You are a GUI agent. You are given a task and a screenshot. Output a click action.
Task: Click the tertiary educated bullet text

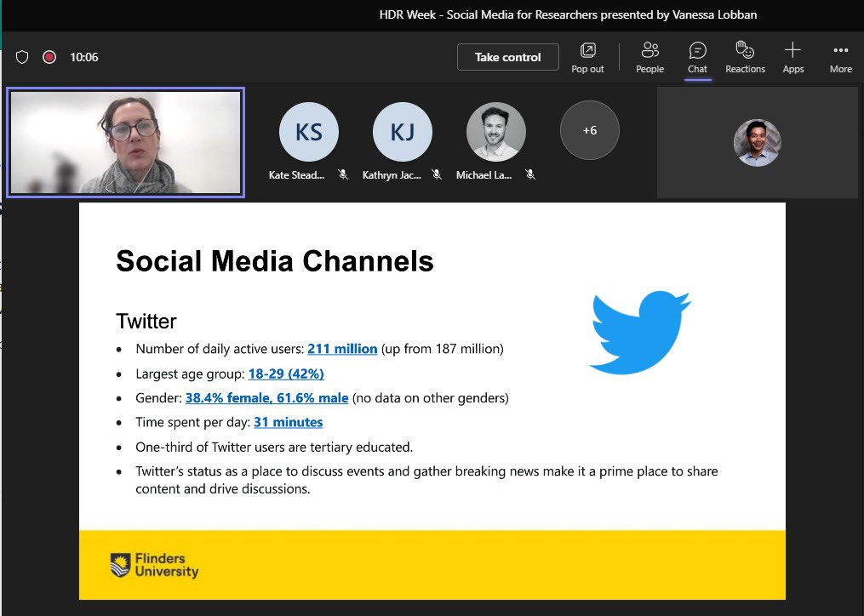tap(274, 447)
